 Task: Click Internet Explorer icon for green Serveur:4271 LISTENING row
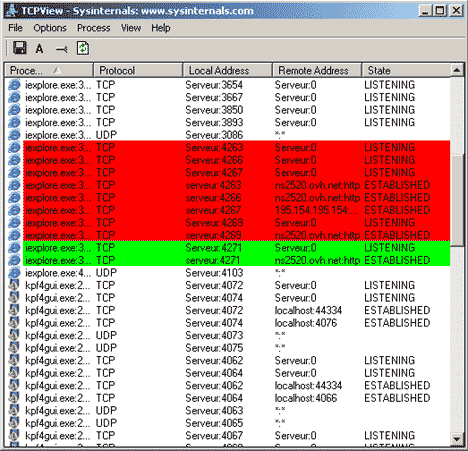14,248
